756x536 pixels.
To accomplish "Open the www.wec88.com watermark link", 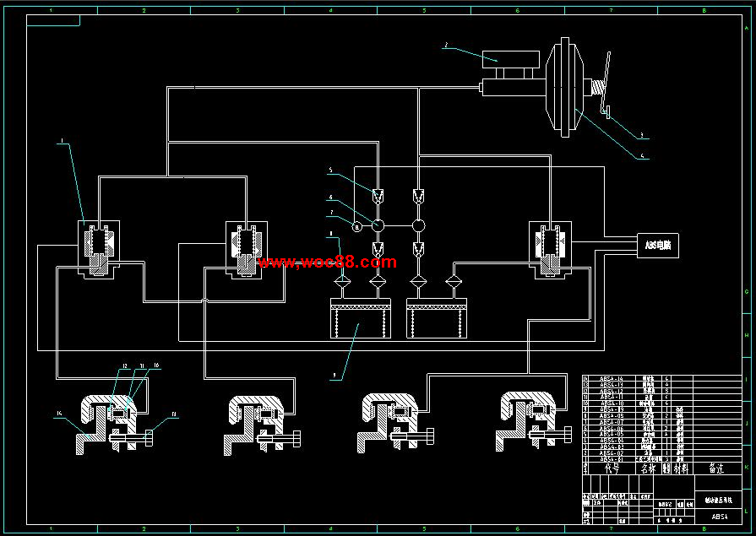I will point(326,263).
